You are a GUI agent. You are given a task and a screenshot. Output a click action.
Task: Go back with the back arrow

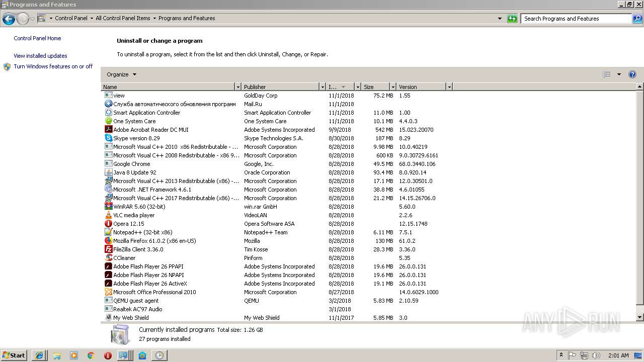(x=9, y=19)
